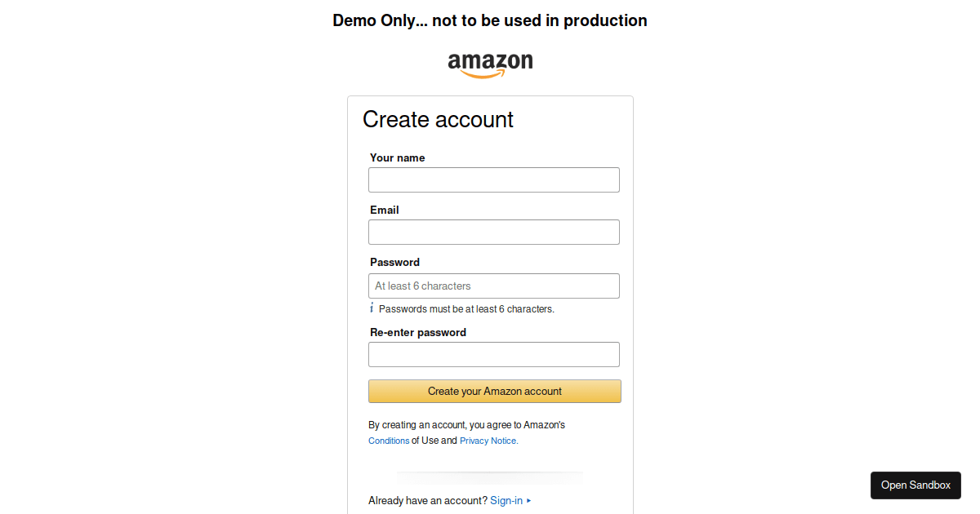Click the password field showing placeholder text

point(493,286)
